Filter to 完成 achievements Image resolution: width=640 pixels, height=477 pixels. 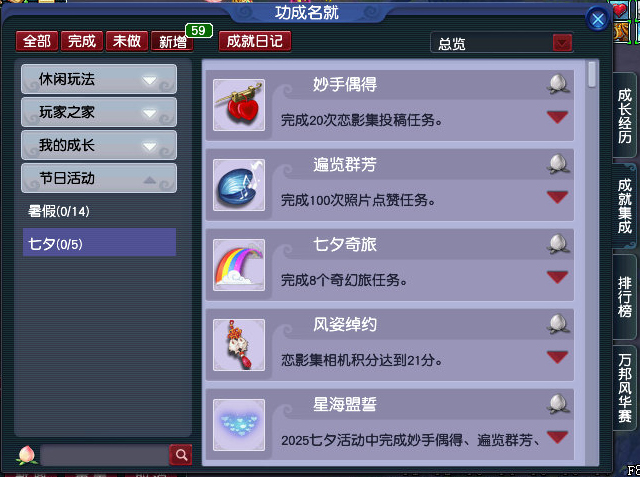tap(82, 41)
